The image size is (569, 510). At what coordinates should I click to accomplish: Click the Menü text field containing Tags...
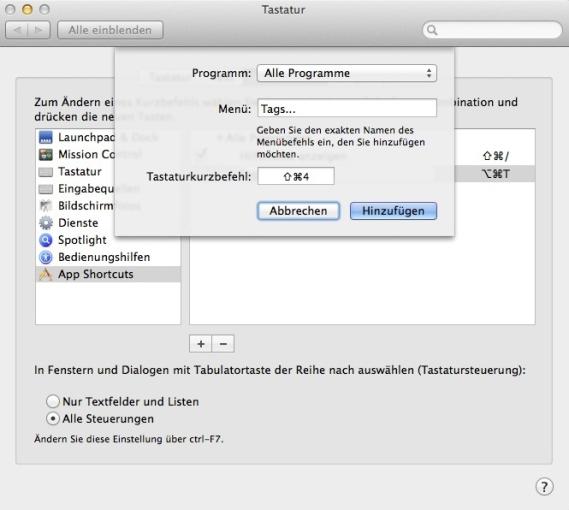347,108
